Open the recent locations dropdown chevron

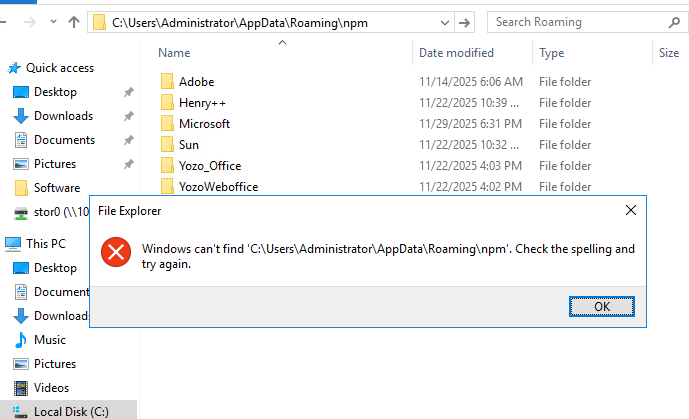click(x=52, y=22)
